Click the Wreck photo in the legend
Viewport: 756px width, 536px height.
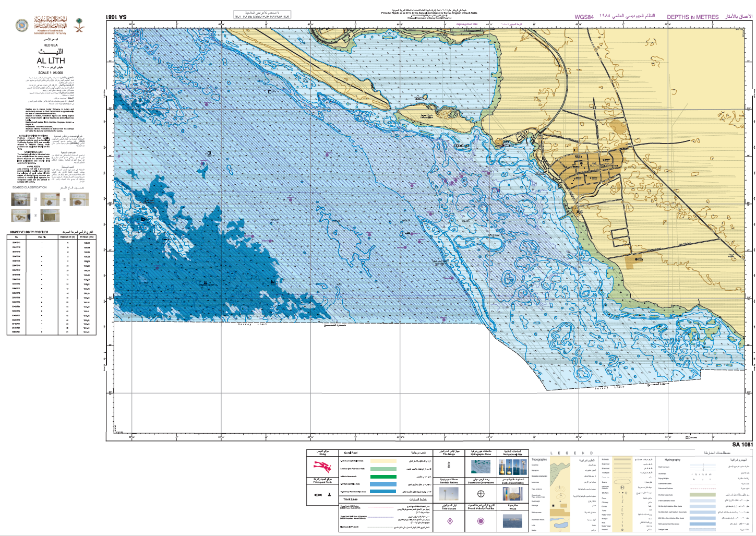(x=512, y=521)
